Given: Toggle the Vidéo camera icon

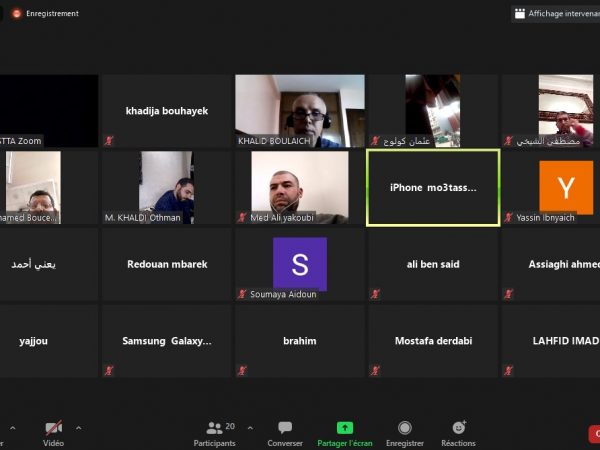Looking at the screenshot, I should [54, 428].
